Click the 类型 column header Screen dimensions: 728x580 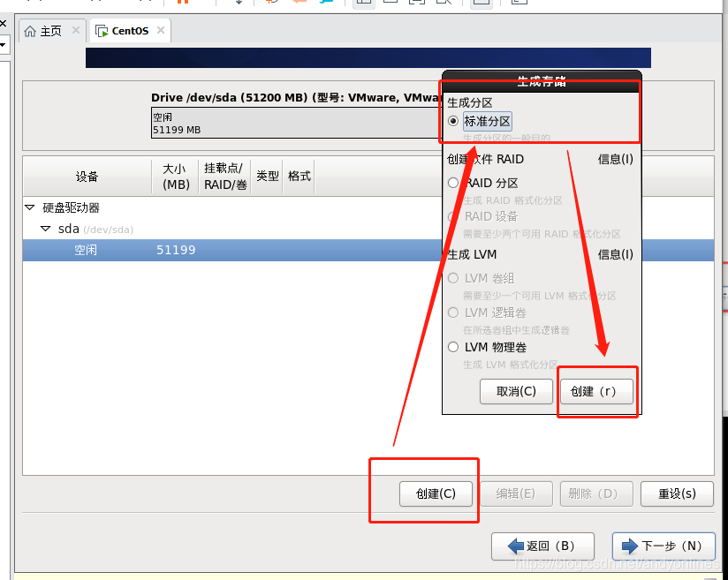tap(268, 177)
